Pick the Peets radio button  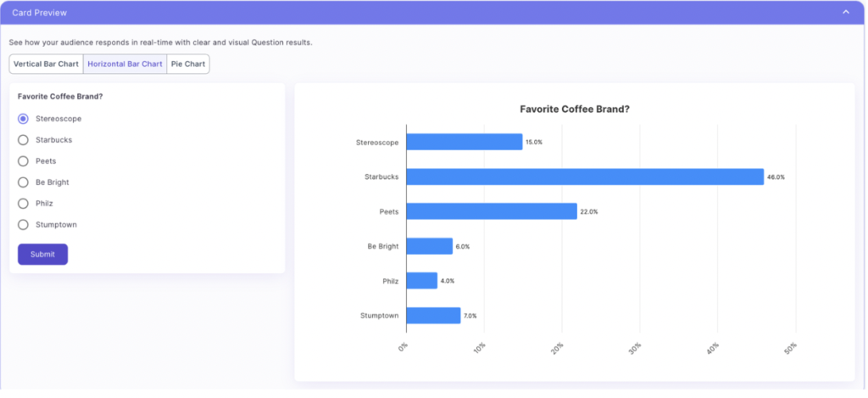pos(24,161)
